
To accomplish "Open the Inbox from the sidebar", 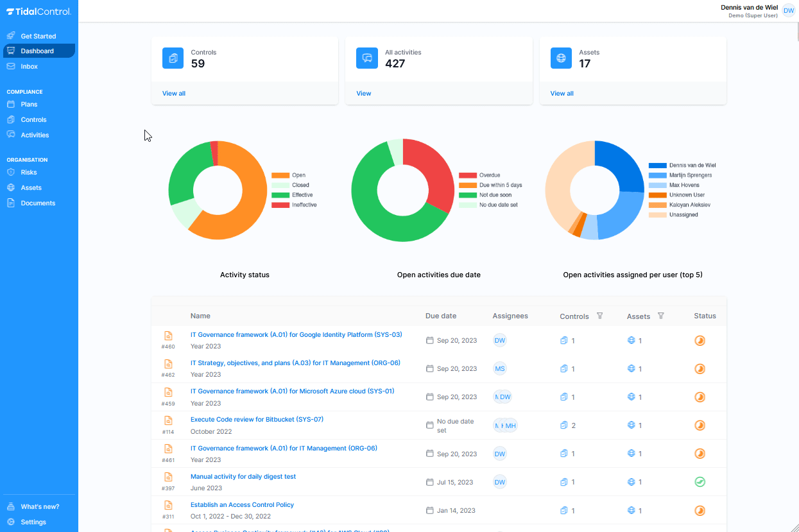I will pos(30,66).
